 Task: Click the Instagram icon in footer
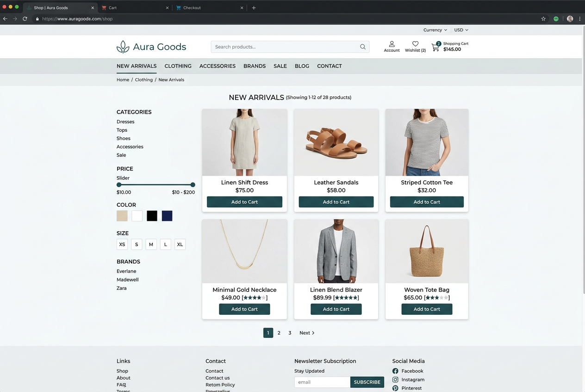(x=395, y=380)
